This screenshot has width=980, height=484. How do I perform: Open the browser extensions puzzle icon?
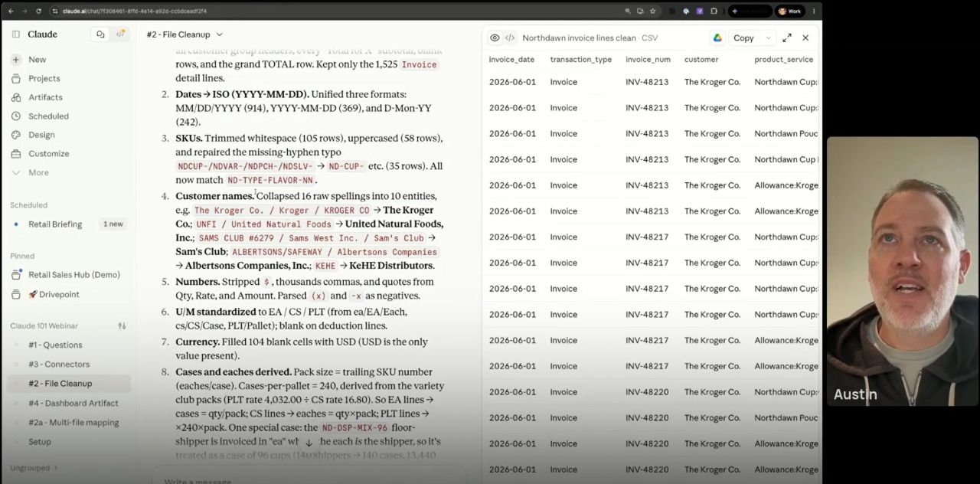click(x=714, y=11)
